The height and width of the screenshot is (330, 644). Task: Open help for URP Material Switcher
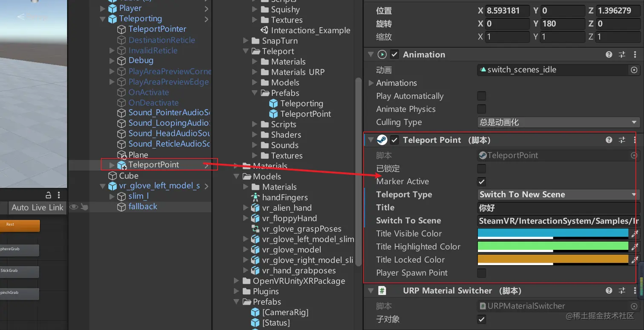point(609,291)
